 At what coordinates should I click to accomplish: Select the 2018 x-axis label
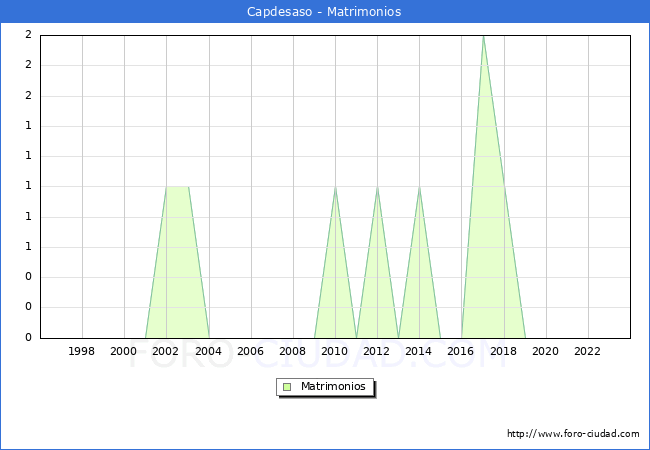[x=504, y=351]
